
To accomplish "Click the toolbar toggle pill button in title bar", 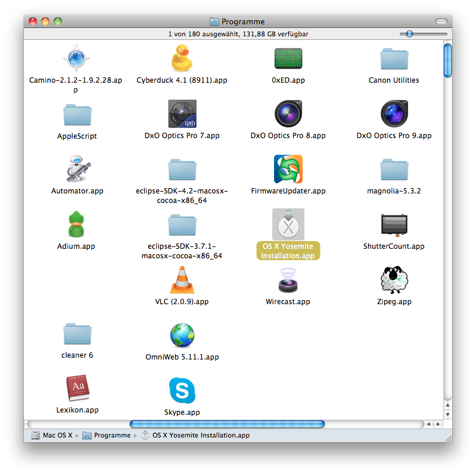I will pos(441,21).
